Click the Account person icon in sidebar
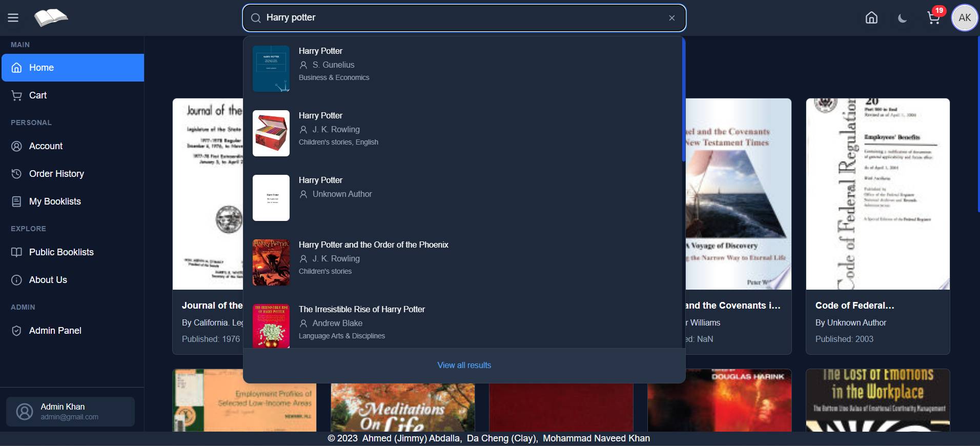980x446 pixels. click(16, 146)
